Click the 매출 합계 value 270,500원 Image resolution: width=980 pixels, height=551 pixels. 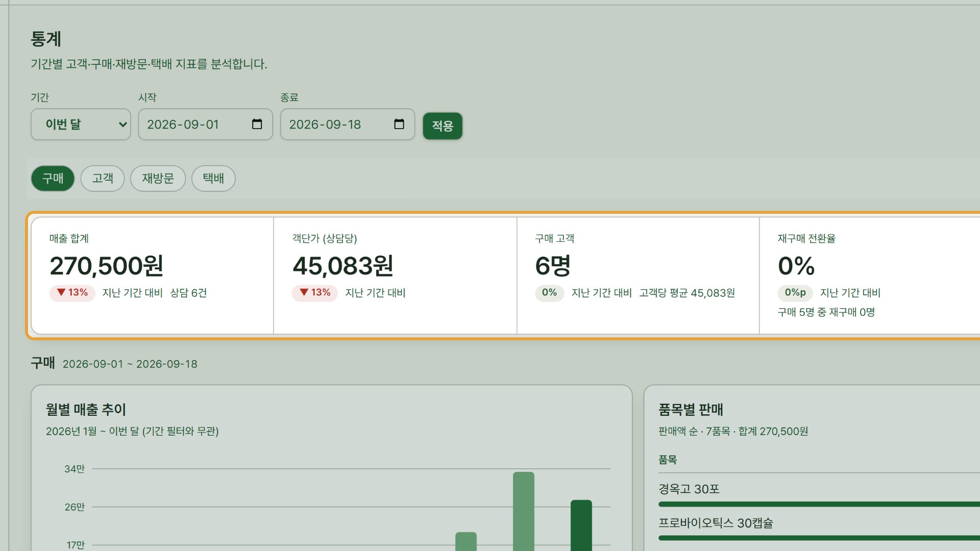107,266
